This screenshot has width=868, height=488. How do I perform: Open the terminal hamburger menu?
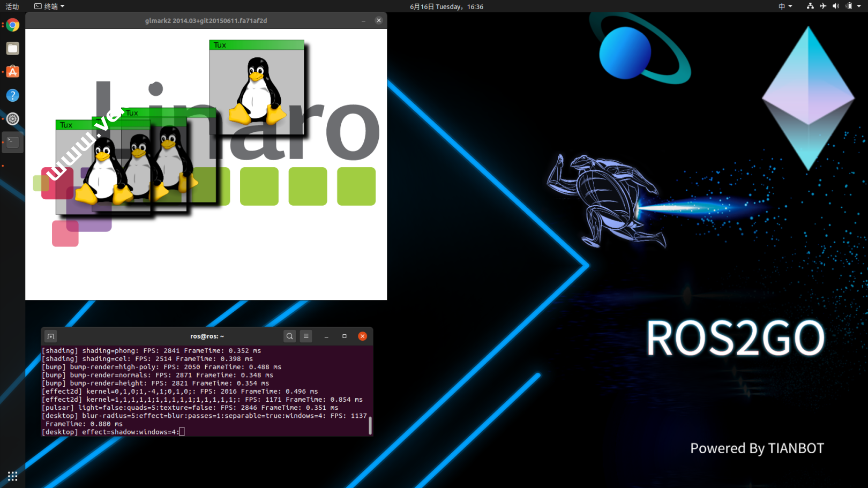click(306, 336)
